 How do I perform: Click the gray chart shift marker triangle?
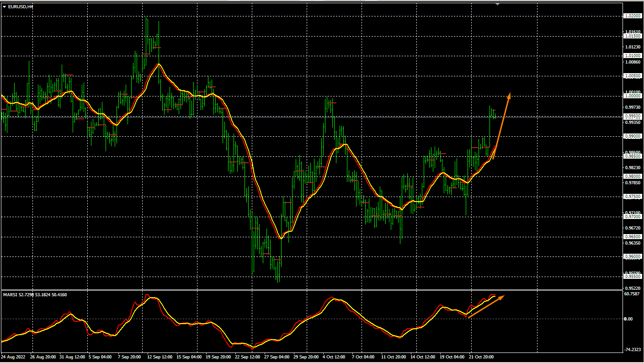tap(497, 4)
